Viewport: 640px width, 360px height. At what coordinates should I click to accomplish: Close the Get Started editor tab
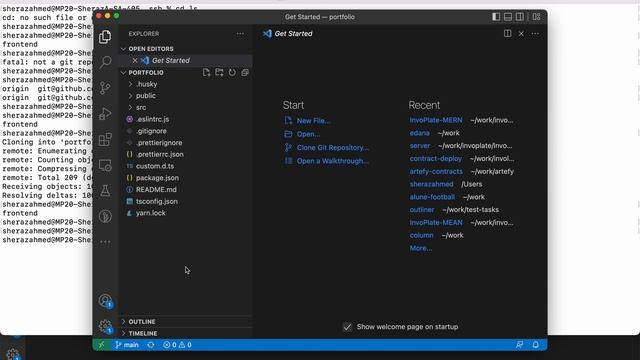pos(521,33)
